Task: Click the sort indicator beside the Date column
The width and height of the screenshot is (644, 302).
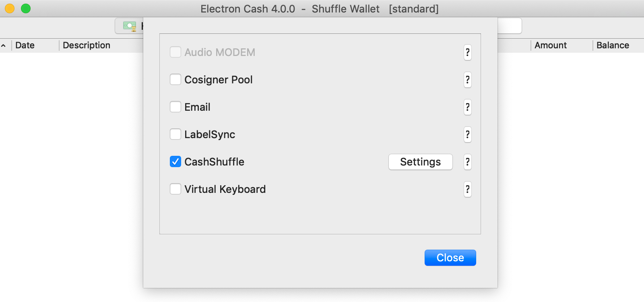Action: 4,45
